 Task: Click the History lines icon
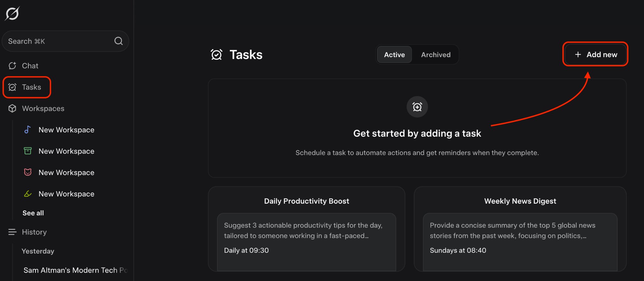[12, 232]
